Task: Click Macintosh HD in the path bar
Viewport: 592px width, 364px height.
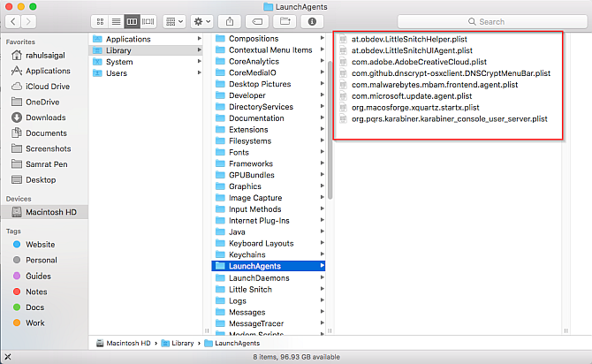Action: pos(124,343)
